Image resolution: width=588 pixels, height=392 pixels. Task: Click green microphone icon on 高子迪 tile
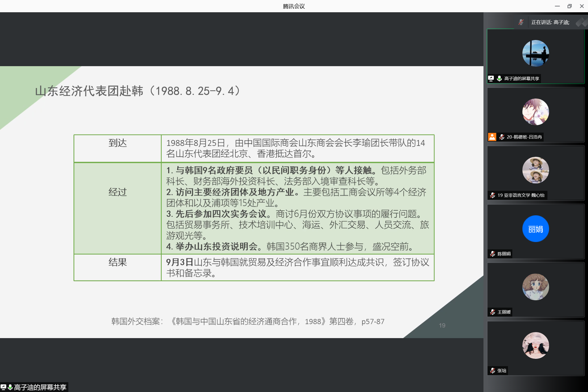click(x=499, y=78)
